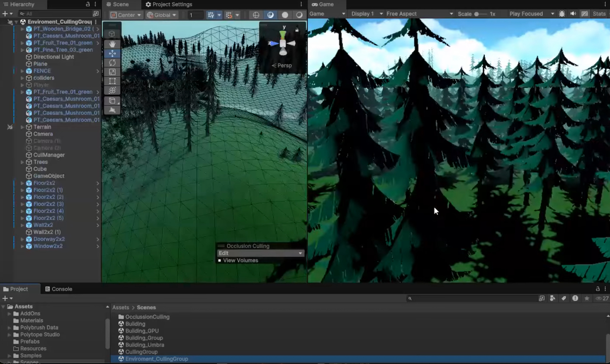The width and height of the screenshot is (610, 364).
Task: Adjust the Game view Scale slider
Action: tap(477, 14)
